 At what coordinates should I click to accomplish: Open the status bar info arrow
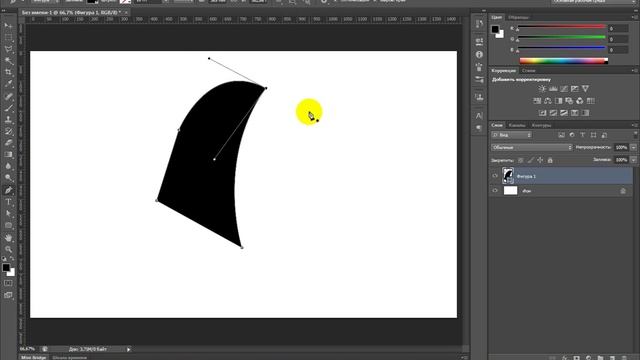(129, 349)
